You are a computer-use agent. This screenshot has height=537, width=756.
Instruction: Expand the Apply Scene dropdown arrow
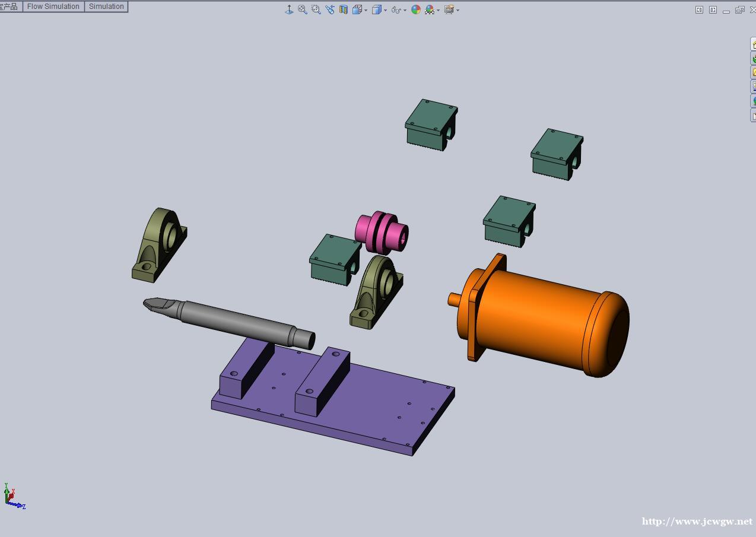coord(439,10)
